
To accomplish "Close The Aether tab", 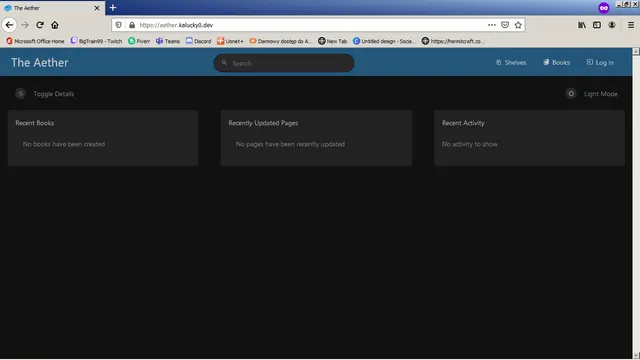I will pyautogui.click(x=97, y=8).
